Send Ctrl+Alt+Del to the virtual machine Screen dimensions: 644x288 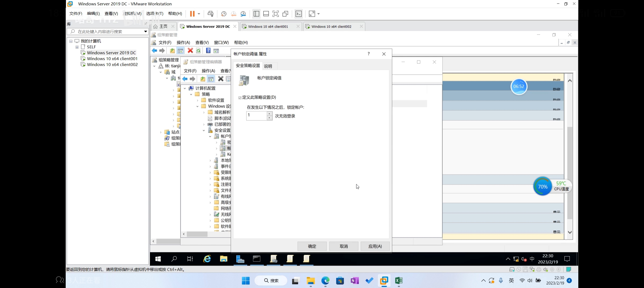click(x=210, y=14)
